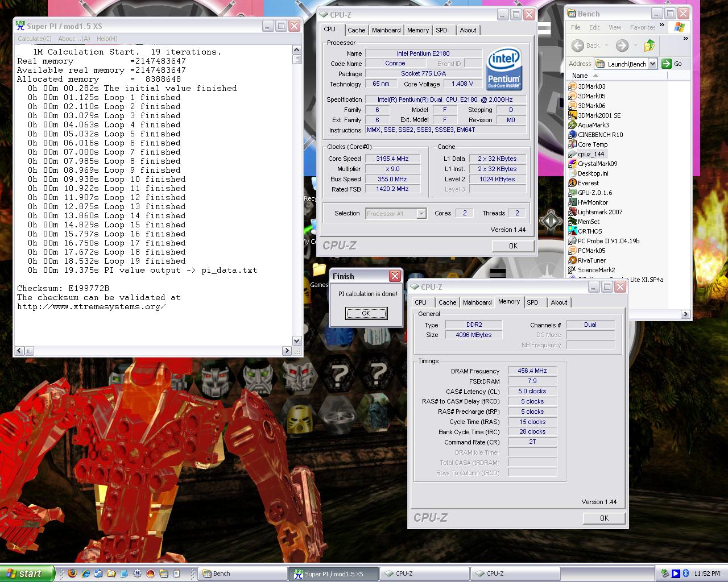
Task: Switch to the Mainboard tab in top CPU-Z
Action: 386,30
